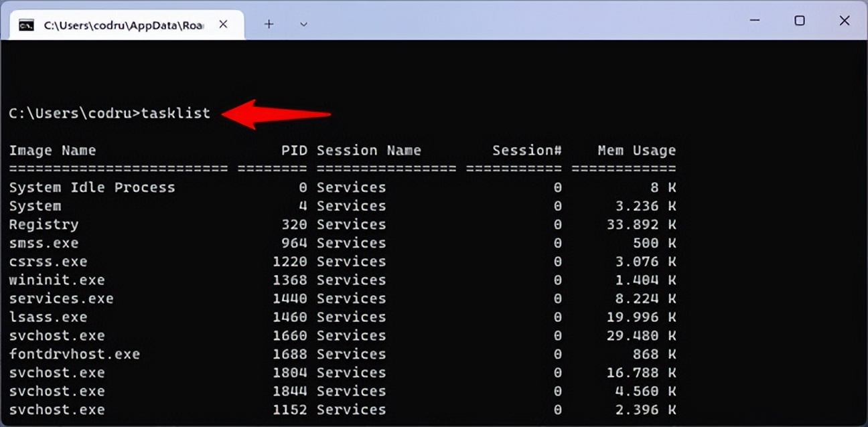The image size is (868, 427).
Task: Click PID 1440 of services.exe
Action: coord(289,298)
